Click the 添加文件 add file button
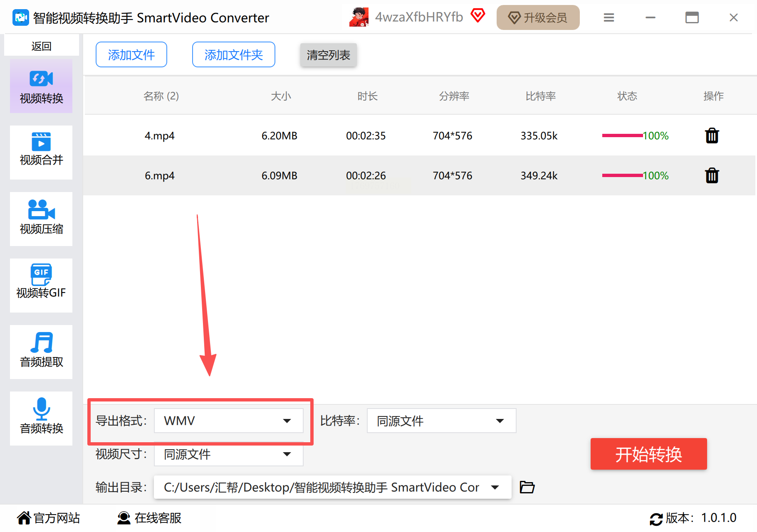 131,54
